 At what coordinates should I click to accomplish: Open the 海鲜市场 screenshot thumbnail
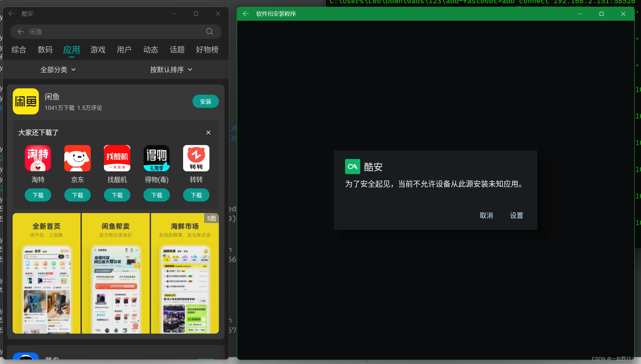pyautogui.click(x=185, y=273)
